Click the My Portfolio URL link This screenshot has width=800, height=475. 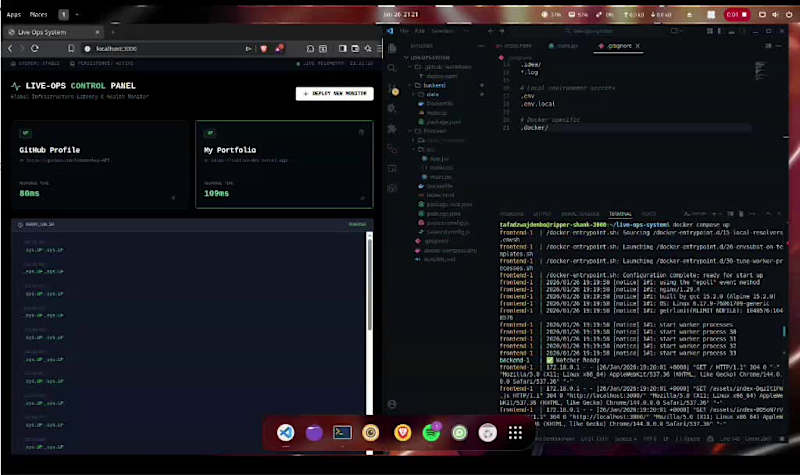tap(246, 160)
